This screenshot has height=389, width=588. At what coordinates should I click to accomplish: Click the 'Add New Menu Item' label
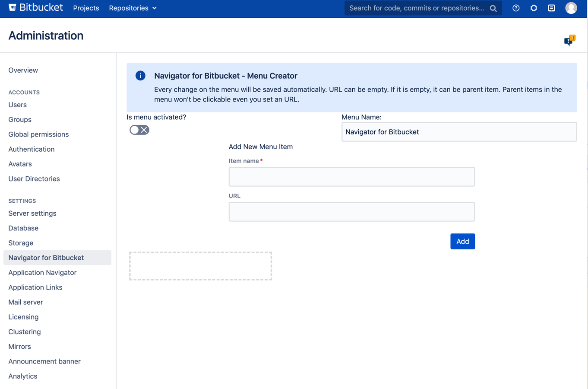coord(261,147)
